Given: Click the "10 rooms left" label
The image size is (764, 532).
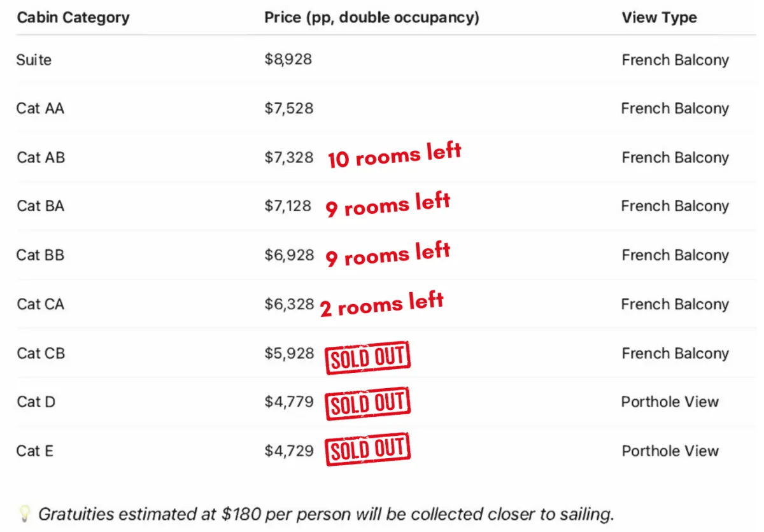Looking at the screenshot, I should click(394, 156).
